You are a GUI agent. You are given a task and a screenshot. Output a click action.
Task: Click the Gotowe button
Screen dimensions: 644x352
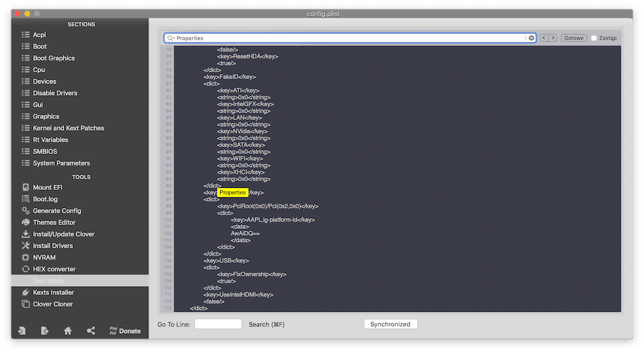(x=574, y=38)
